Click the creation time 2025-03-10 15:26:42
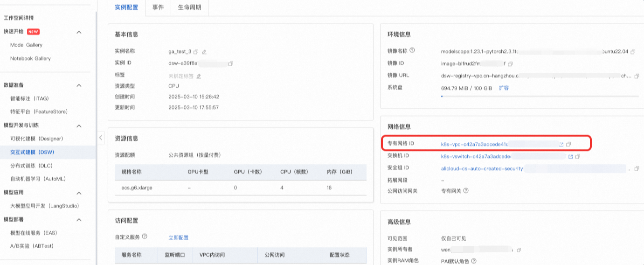 (194, 97)
